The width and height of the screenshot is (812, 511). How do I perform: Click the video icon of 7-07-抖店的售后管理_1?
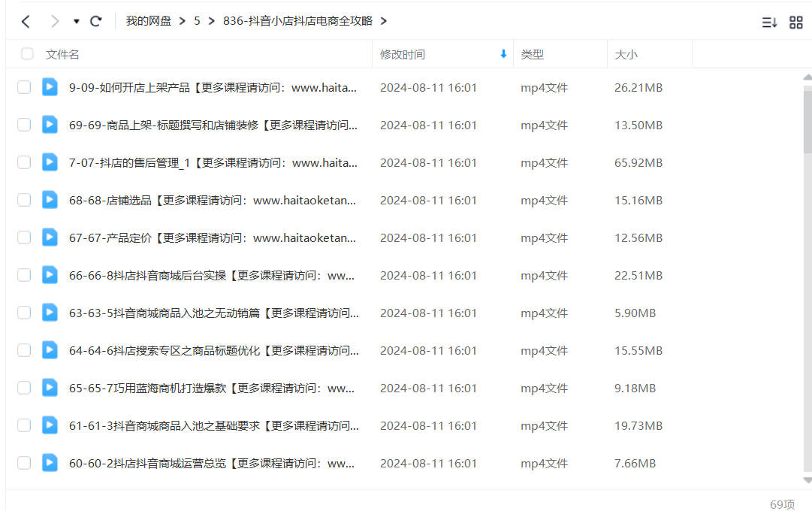click(50, 162)
